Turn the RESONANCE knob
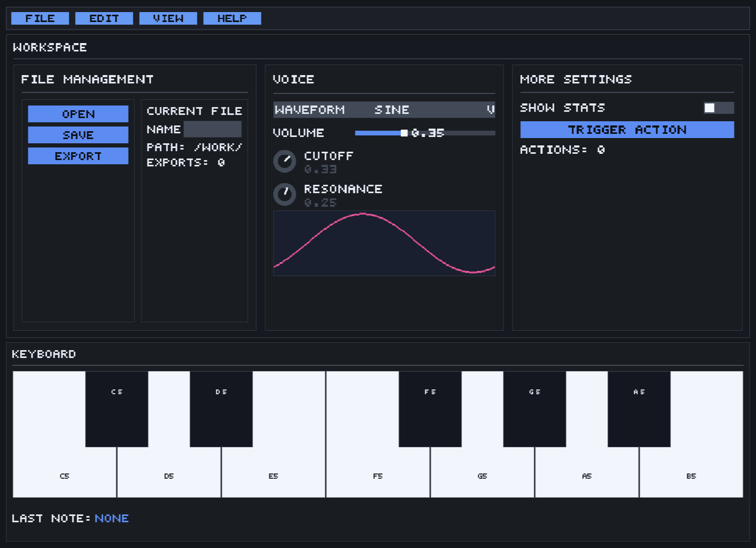This screenshot has height=548, width=756. tap(285, 194)
